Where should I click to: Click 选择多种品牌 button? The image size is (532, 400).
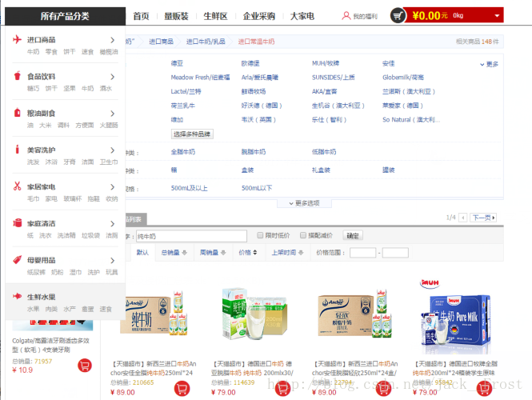[x=192, y=134]
